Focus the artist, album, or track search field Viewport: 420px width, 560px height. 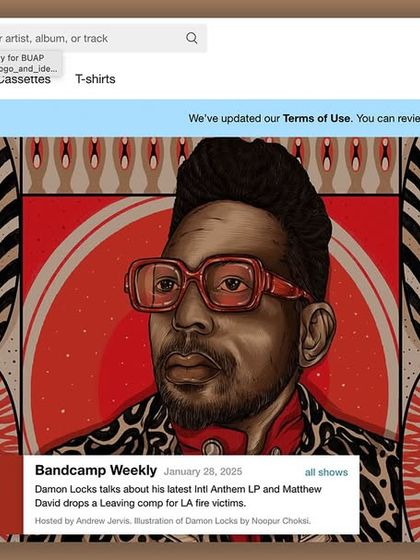pyautogui.click(x=103, y=38)
